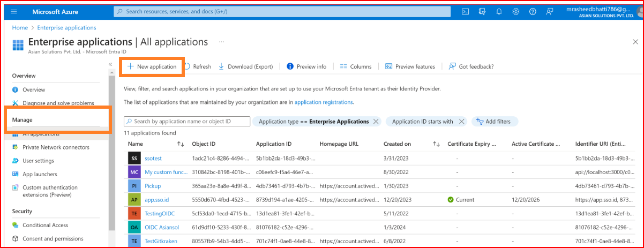Click the Enterprise applications breadcrumb
Screen dimensions: 644x248
(67, 27)
